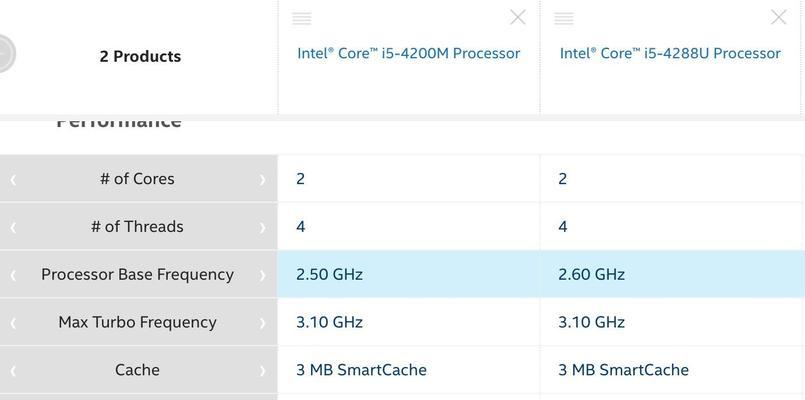This screenshot has height=400, width=805.
Task: Click the right chevron beside Processor Base Frequency
Action: 262,275
